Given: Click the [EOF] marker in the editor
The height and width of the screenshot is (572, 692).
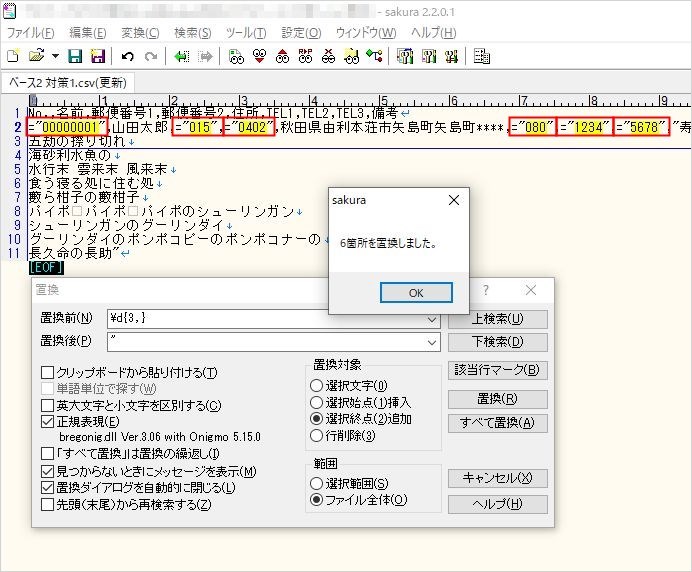Looking at the screenshot, I should click(46, 267).
